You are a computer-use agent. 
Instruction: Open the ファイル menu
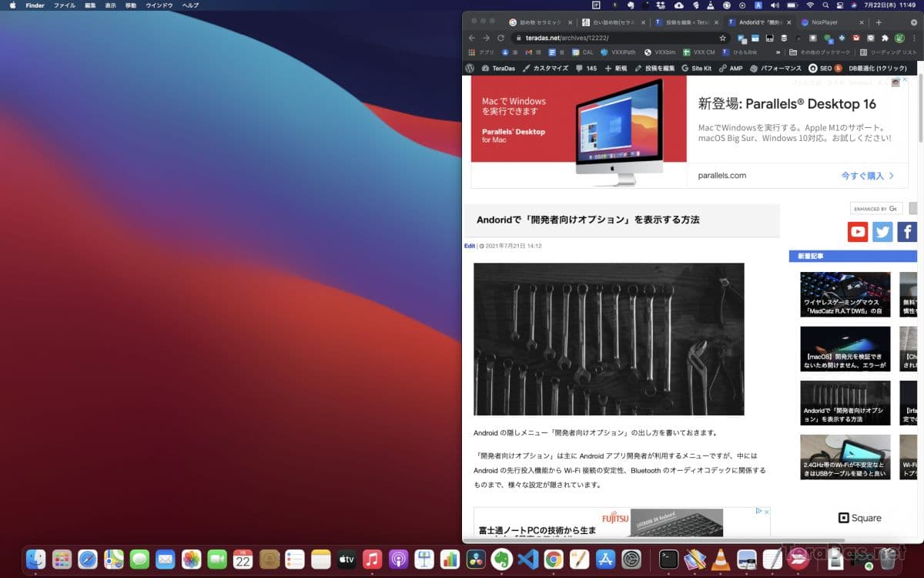point(65,5)
